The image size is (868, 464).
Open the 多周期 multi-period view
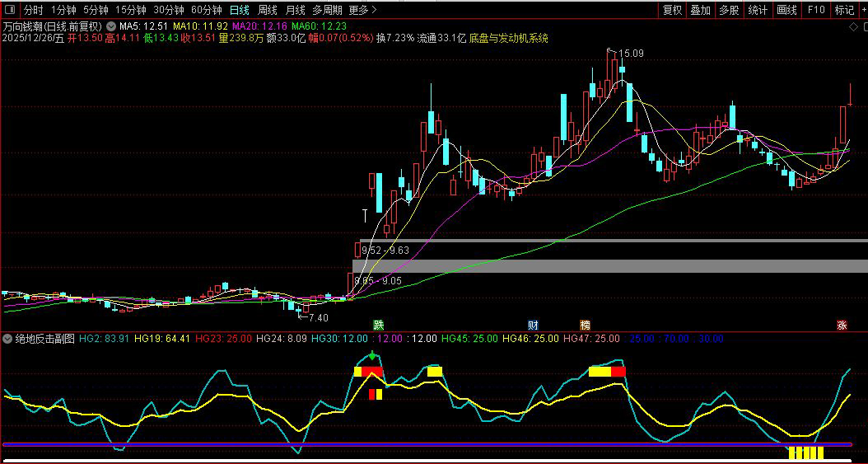(x=327, y=11)
